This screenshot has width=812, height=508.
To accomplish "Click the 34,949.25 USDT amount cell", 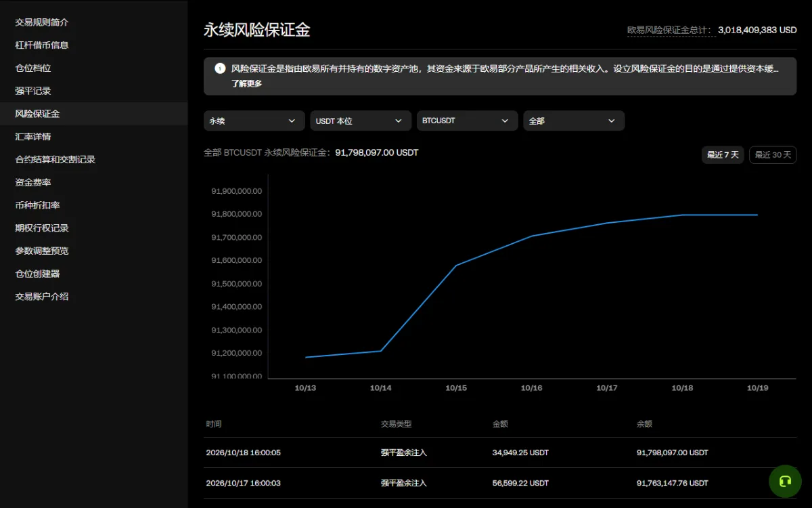I will pos(521,452).
